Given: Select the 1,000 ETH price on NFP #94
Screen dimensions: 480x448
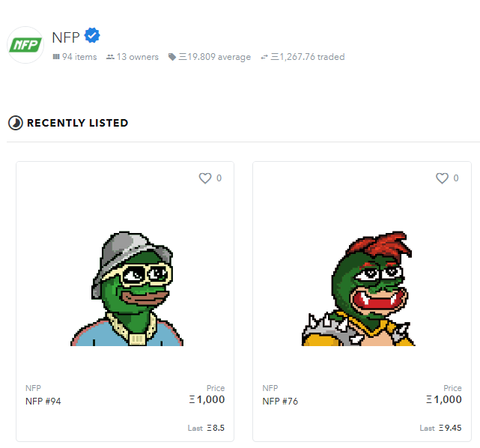Looking at the screenshot, I should [x=207, y=399].
